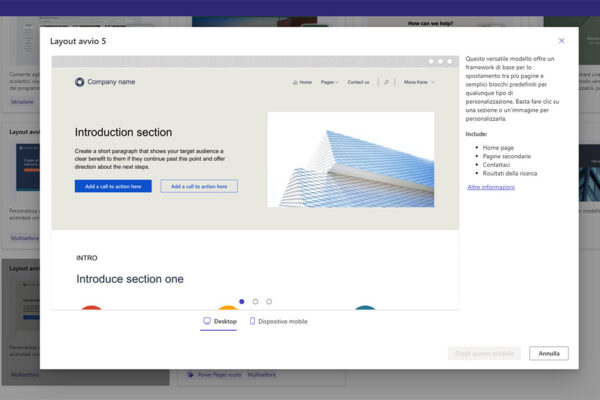Viewport: 600px width, 400px height.
Task: Click the Desktop monitor icon
Action: [x=207, y=321]
